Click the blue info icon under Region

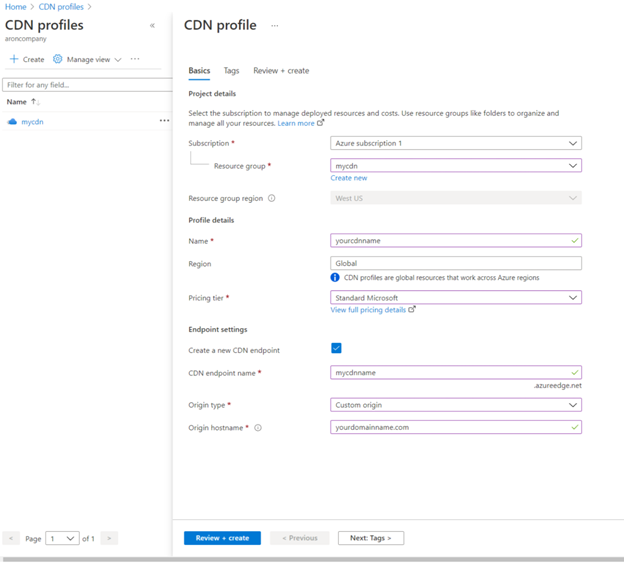coord(335,277)
